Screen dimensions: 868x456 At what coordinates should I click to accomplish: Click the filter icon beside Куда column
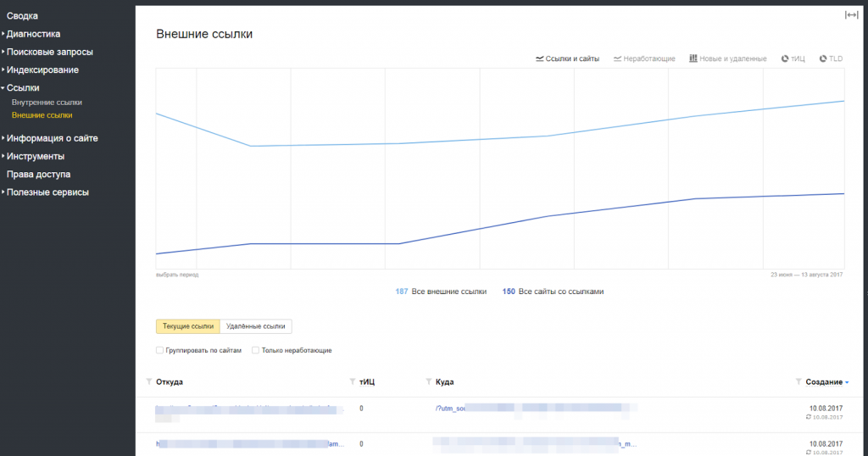(428, 382)
